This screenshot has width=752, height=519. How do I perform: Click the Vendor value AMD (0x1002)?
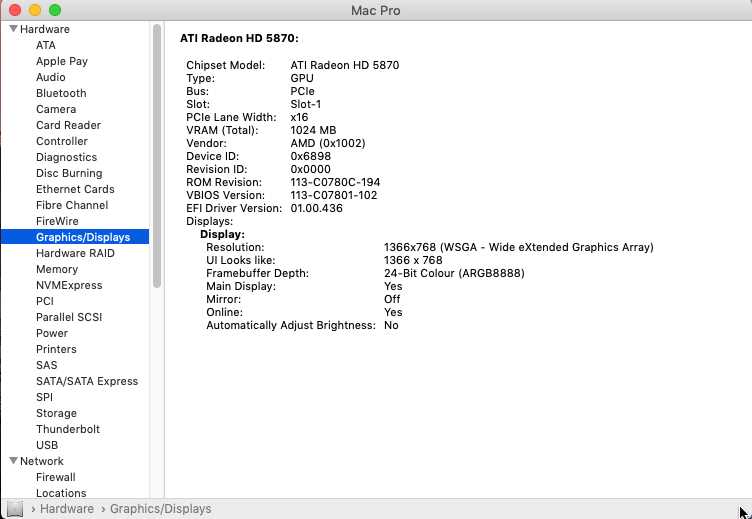pos(328,143)
